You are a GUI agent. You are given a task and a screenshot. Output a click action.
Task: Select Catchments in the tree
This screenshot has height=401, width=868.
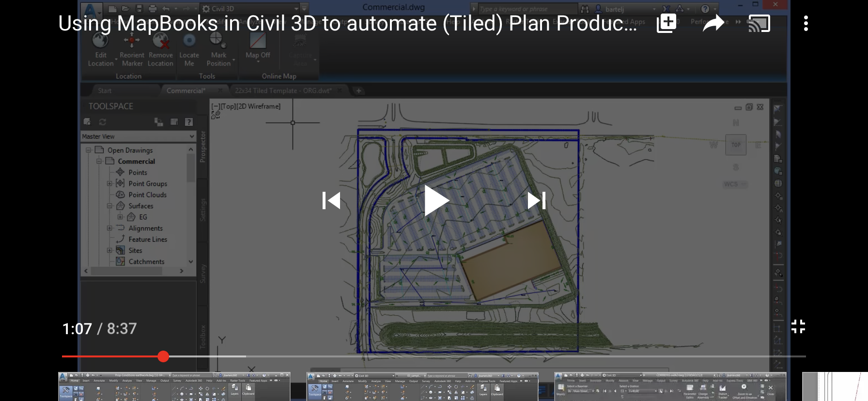(x=146, y=262)
